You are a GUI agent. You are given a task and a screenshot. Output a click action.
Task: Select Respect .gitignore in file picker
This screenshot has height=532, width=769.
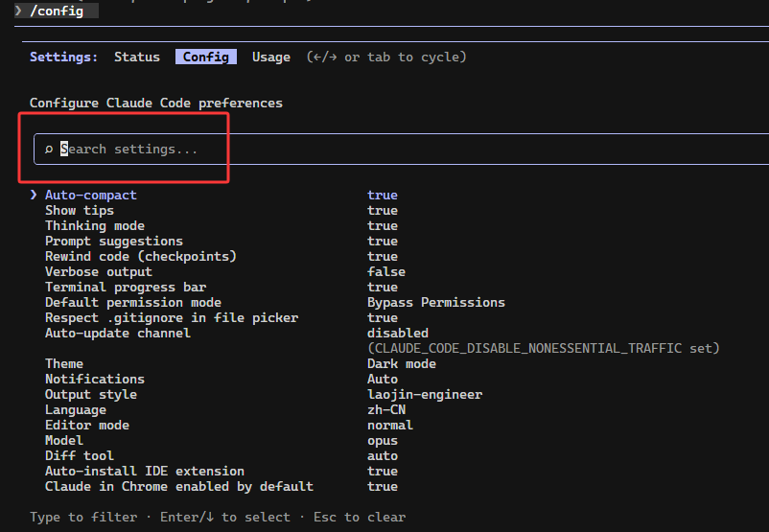(x=172, y=317)
